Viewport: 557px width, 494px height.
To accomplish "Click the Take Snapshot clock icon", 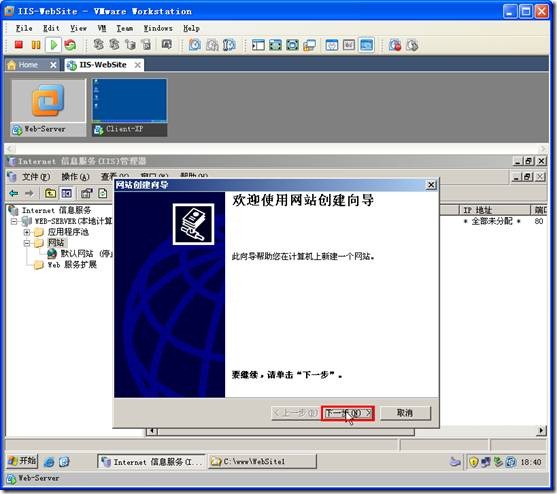I will tap(194, 45).
